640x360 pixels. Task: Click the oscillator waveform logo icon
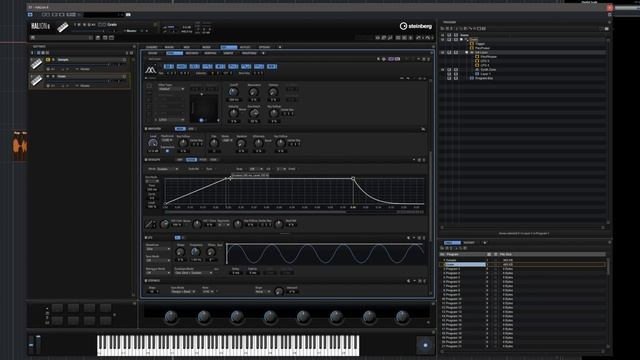pyautogui.click(x=151, y=70)
